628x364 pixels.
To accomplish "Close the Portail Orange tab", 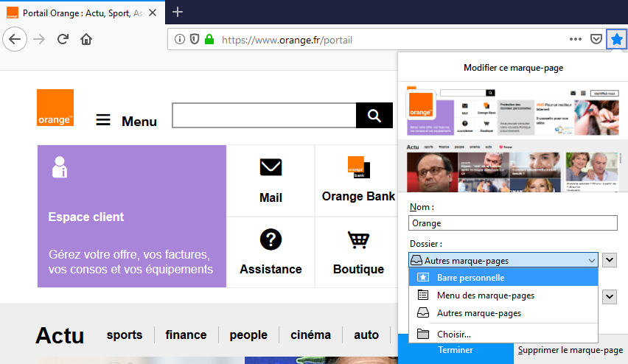I will point(153,13).
